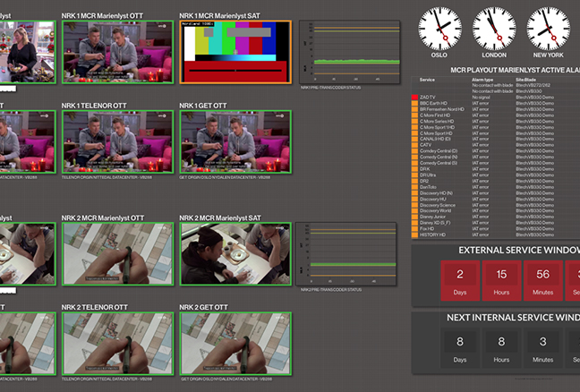
Task: Select the DanToto alarm row
Action: pyautogui.click(x=496, y=187)
